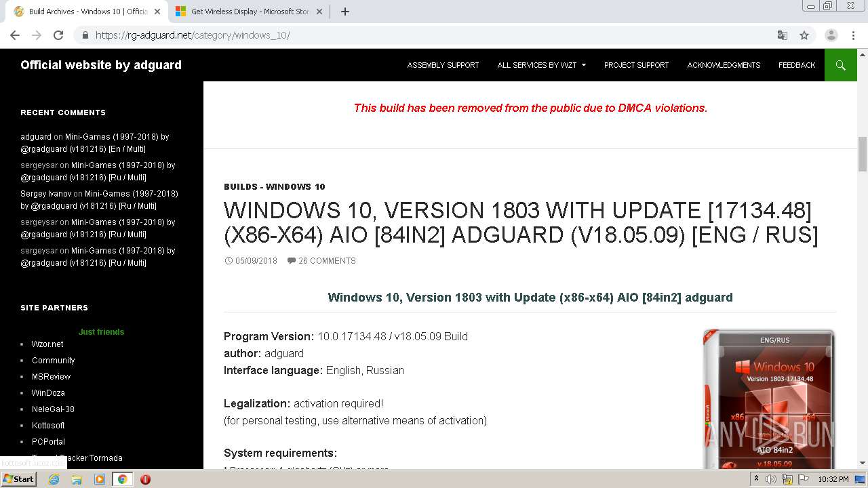This screenshot has height=488, width=868.
Task: Open the Assembly Support menu item
Action: [x=443, y=65]
